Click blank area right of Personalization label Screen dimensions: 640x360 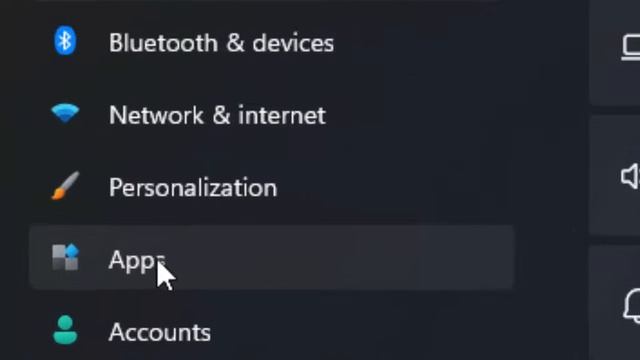(x=392, y=188)
